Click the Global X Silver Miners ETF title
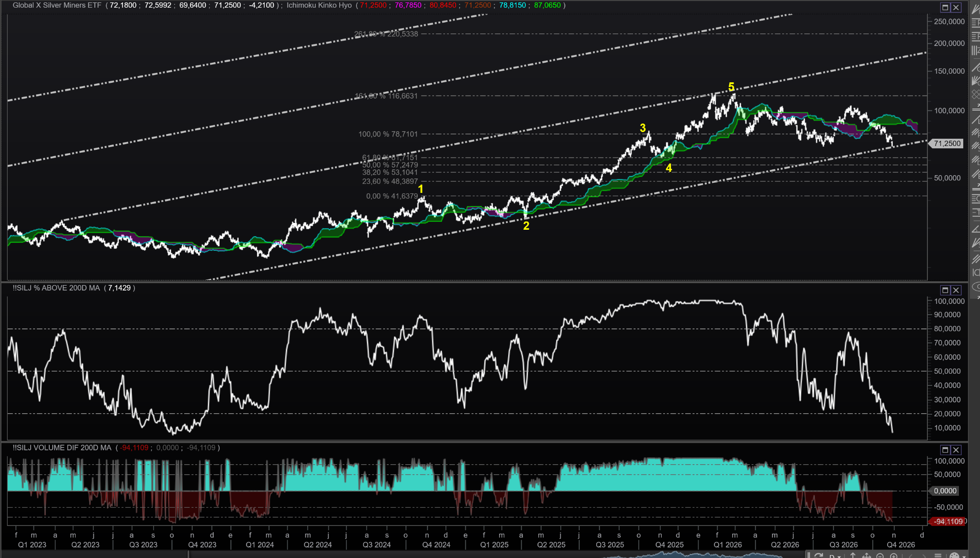The image size is (980, 558). tap(57, 5)
